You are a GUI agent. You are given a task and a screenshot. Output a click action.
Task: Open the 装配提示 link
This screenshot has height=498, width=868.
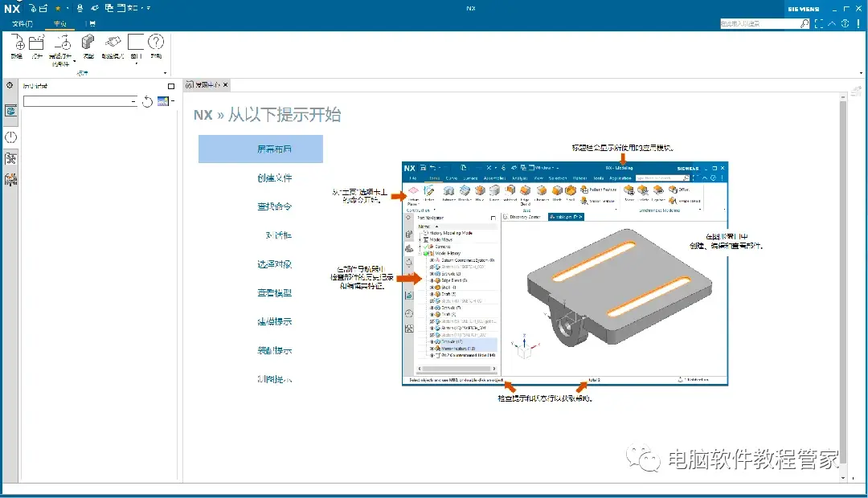point(274,350)
